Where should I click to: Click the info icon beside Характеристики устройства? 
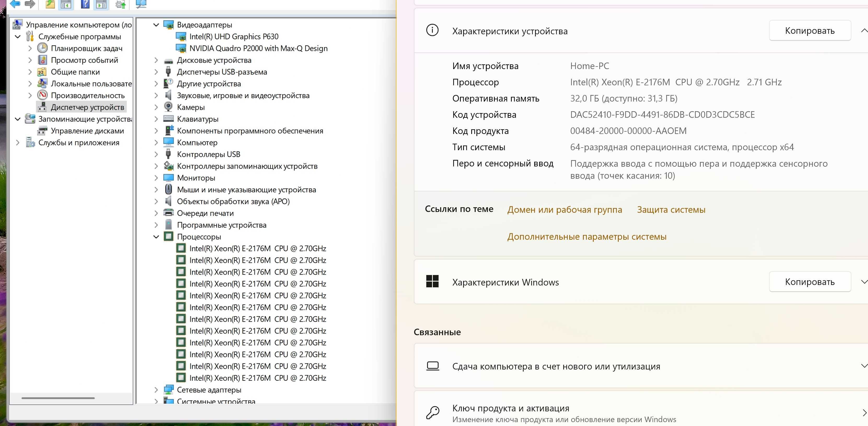[432, 30]
